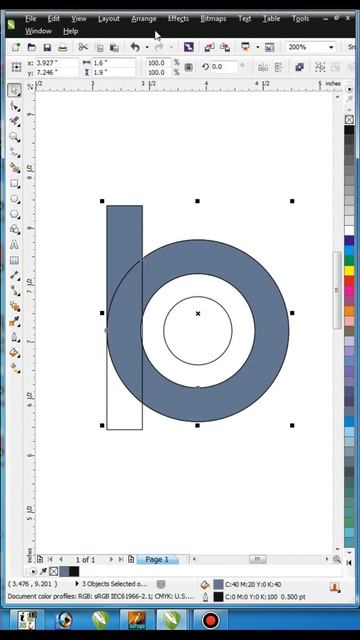Screen dimensions: 360x640
Task: Select the Pick tool in the toolbox
Action: tap(15, 90)
